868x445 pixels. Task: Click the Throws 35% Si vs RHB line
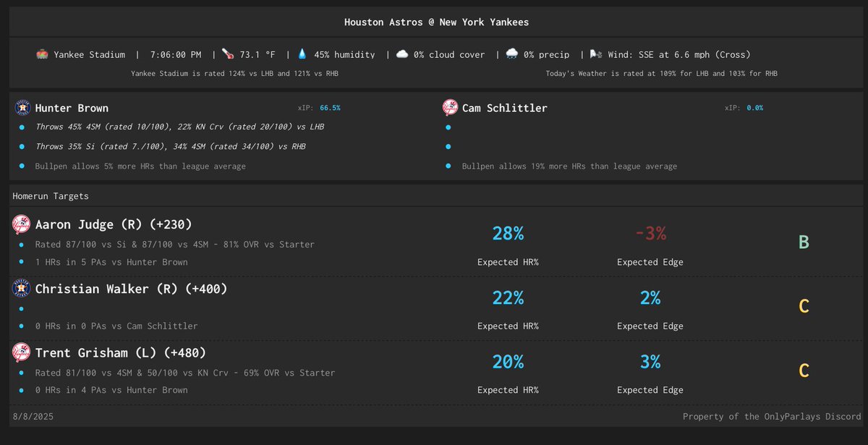pyautogui.click(x=170, y=147)
